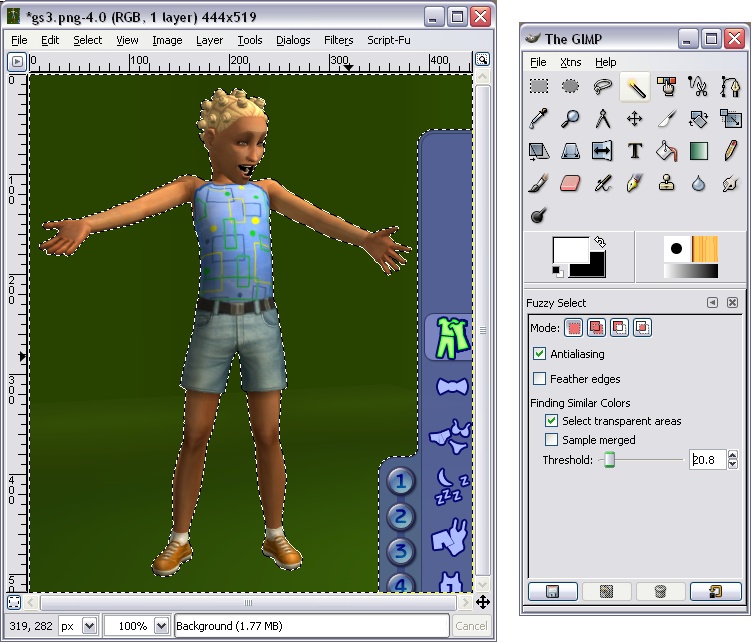752x642 pixels.
Task: Select the Scale tool
Action: (729, 119)
